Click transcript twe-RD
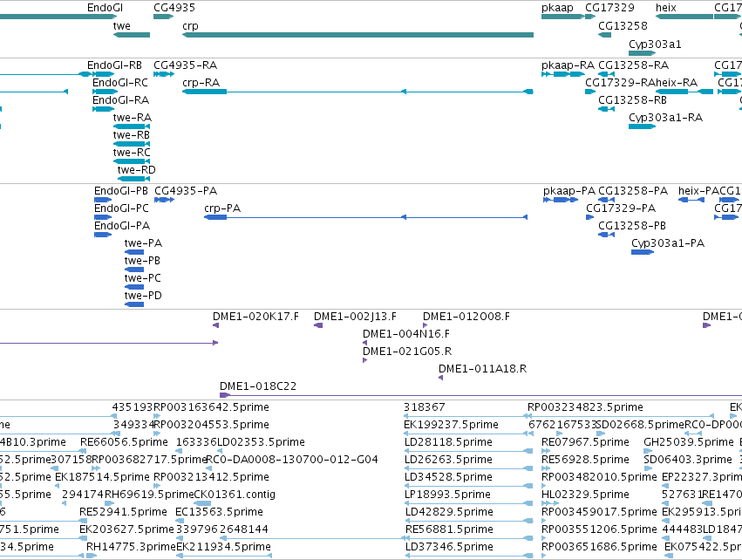The width and height of the screenshot is (742, 560). (x=136, y=169)
